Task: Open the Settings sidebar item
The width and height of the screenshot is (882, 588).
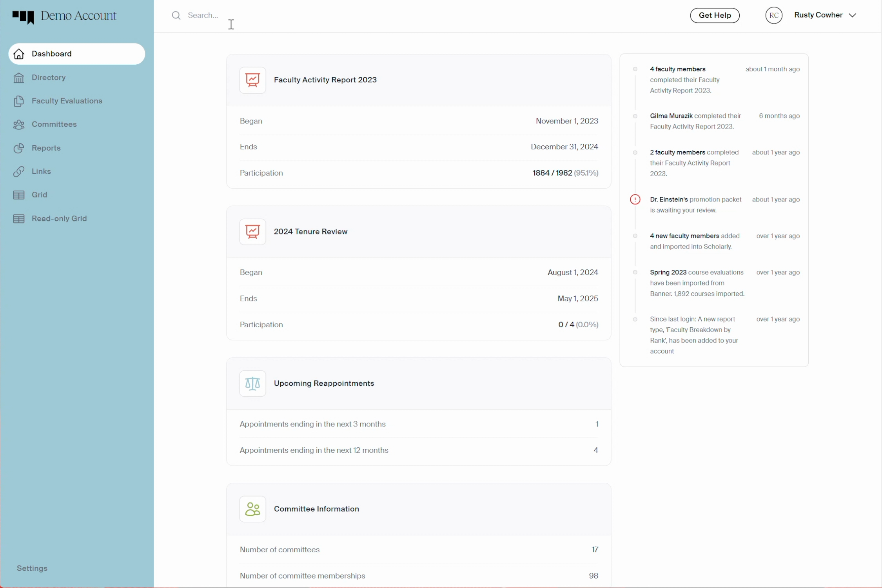Action: tap(32, 568)
